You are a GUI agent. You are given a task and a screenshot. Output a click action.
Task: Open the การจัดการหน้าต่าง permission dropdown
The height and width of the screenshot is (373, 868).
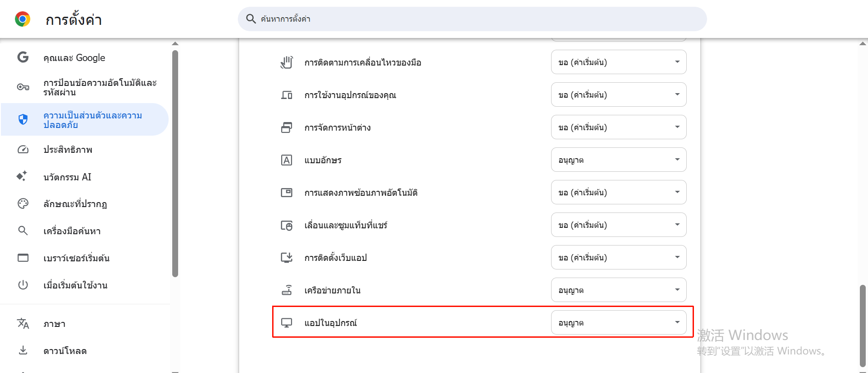pos(618,127)
